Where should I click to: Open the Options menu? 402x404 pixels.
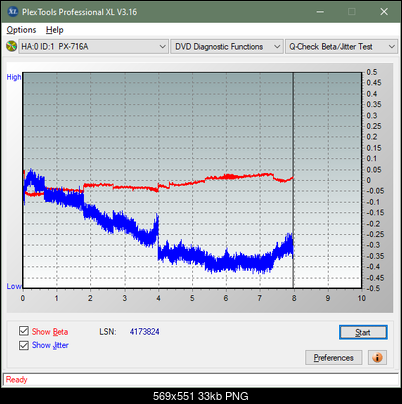point(21,30)
